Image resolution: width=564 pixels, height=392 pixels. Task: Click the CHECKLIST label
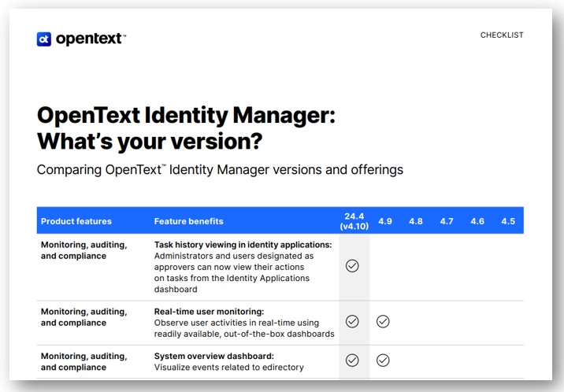point(502,35)
